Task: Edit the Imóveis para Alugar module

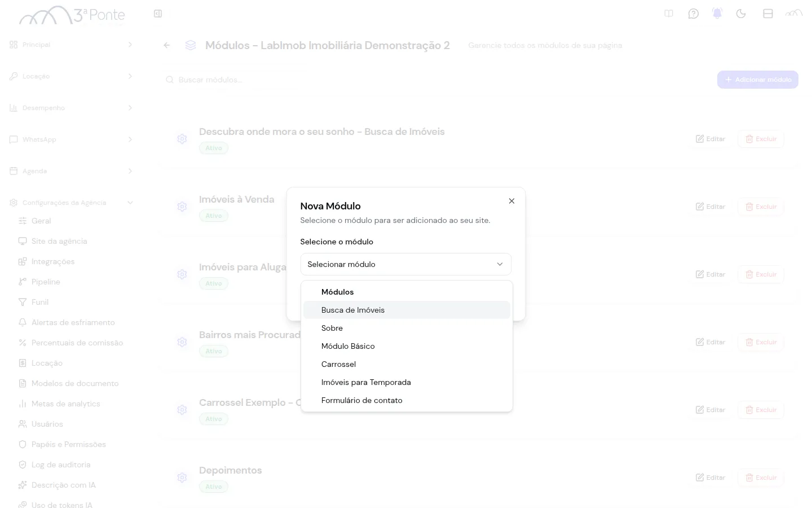Action: pos(710,274)
